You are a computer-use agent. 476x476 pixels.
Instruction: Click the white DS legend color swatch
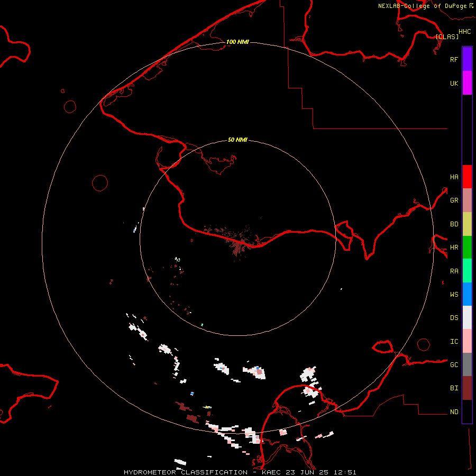coord(467,317)
